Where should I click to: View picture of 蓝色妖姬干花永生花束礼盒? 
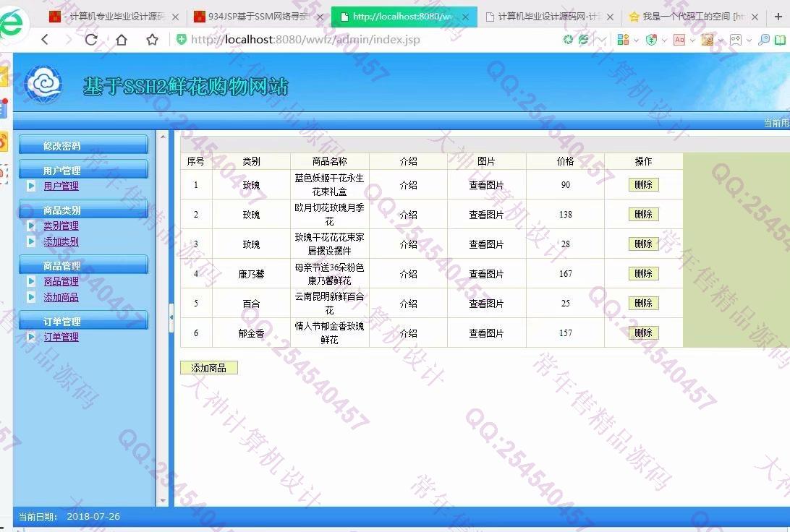tap(486, 185)
